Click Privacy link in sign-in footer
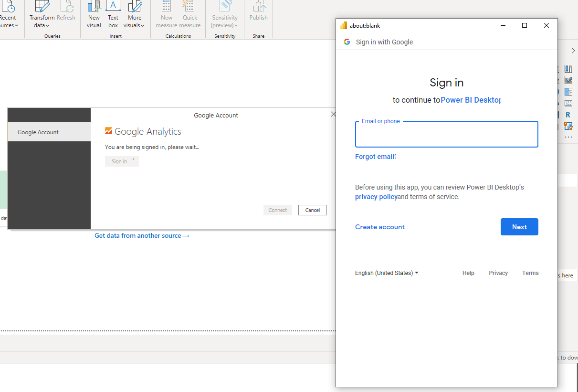 pyautogui.click(x=498, y=273)
